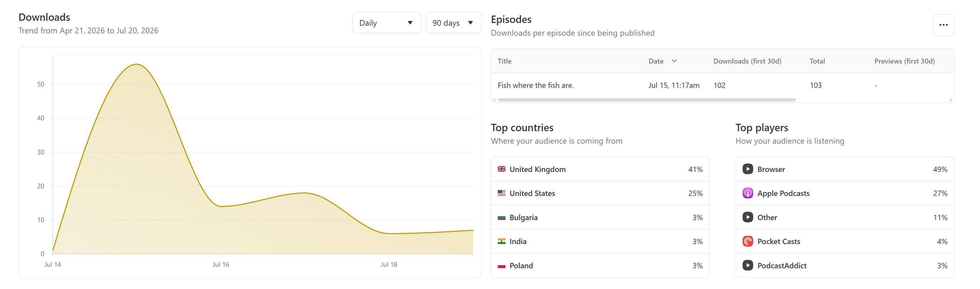Click the 103 total cell
The width and height of the screenshot is (980, 289).
pyautogui.click(x=816, y=85)
